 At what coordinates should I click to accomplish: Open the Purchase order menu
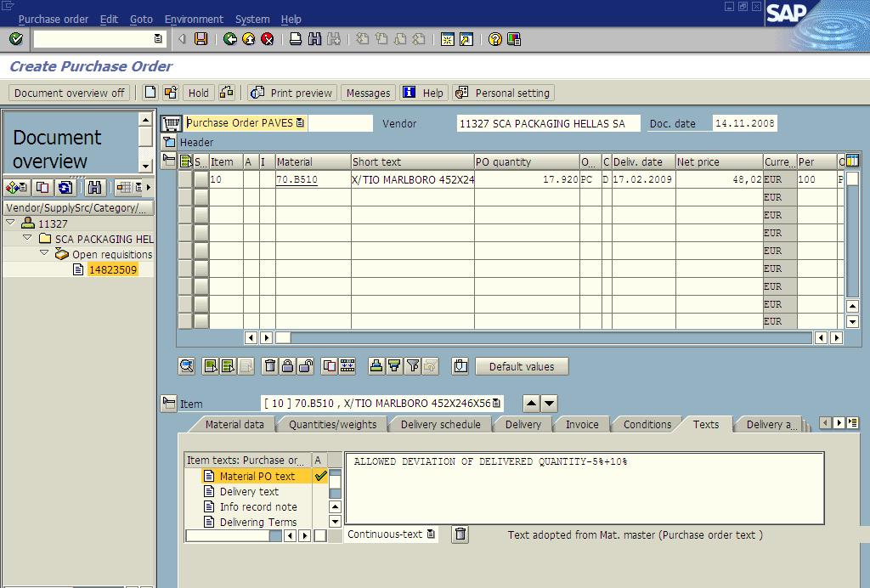pos(54,20)
